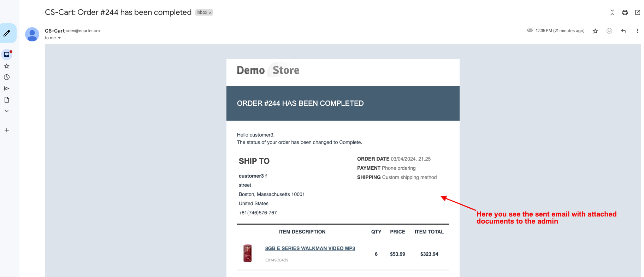Open Snoozed clock icon in sidebar
Viewport: 644px width, 277px height.
pyautogui.click(x=7, y=77)
